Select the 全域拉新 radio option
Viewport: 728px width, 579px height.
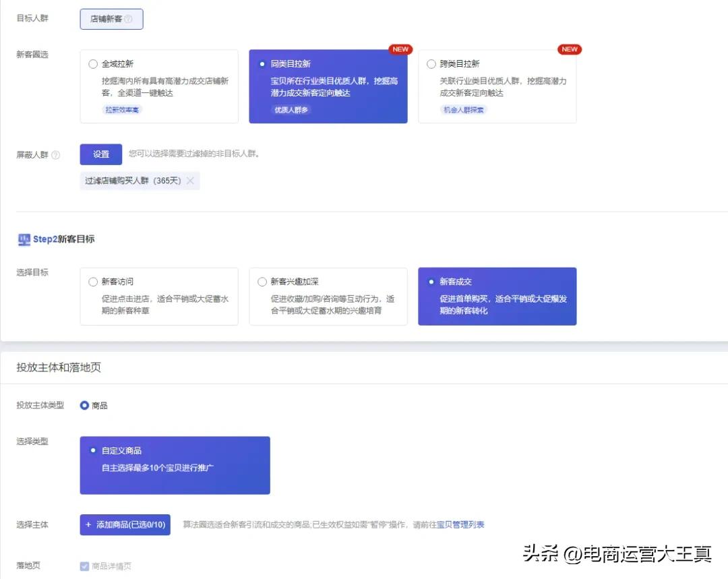pyautogui.click(x=92, y=64)
